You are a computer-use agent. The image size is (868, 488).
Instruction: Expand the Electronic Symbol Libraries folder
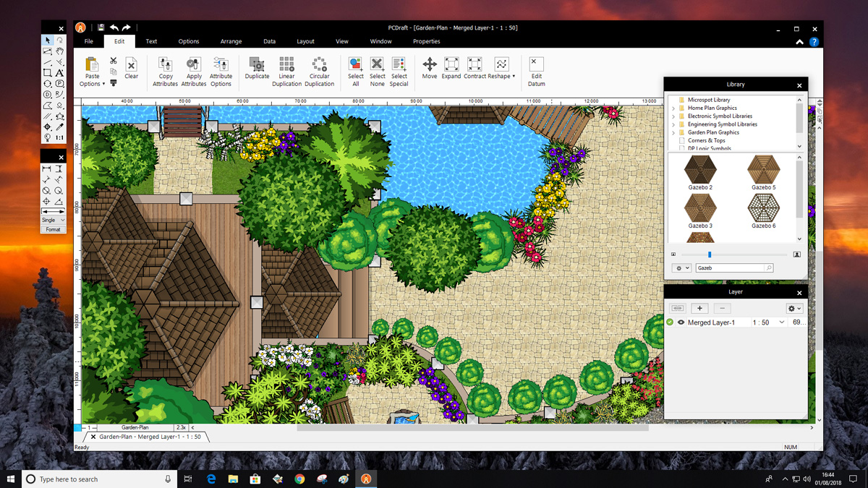673,116
